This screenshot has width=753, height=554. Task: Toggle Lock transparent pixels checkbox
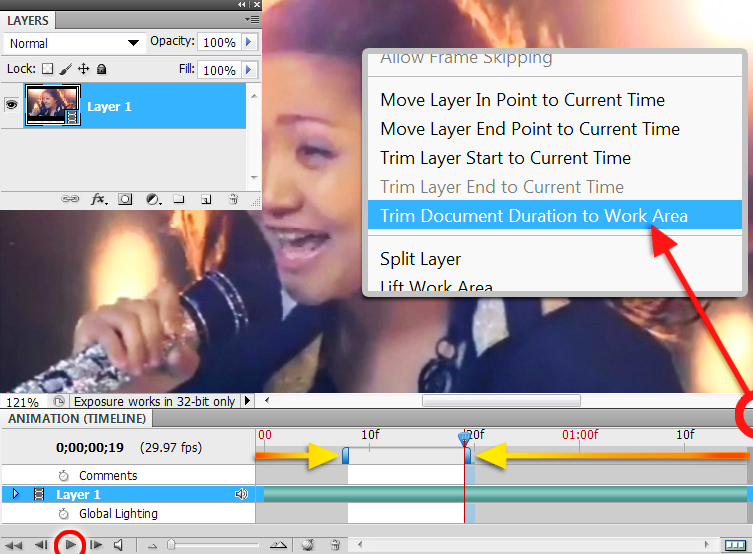(48, 69)
